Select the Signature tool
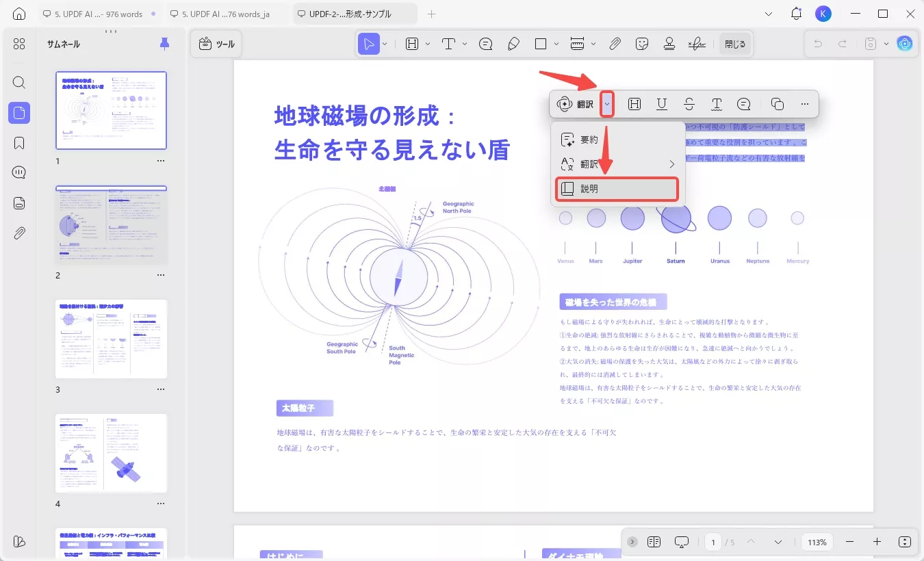 click(697, 43)
